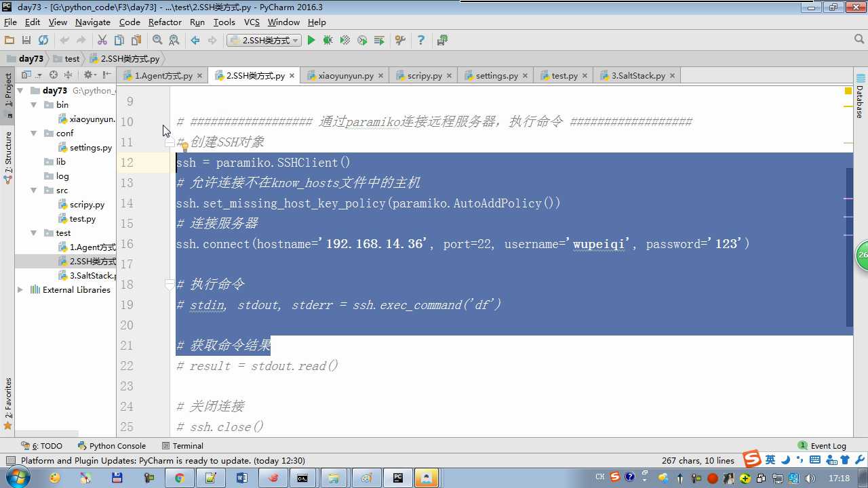Open the TODO tool window
This screenshot has width=868, height=488.
[x=42, y=446]
